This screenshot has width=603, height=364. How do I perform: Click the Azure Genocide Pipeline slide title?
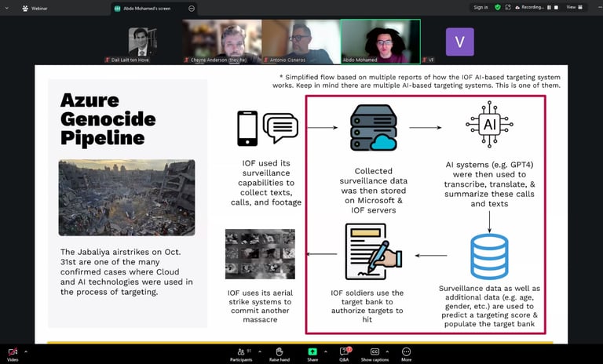click(108, 119)
